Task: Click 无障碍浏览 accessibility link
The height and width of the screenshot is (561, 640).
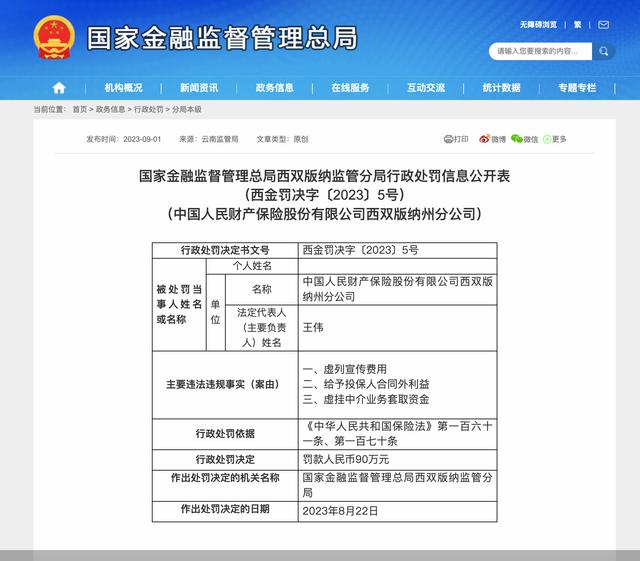Action: pyautogui.click(x=537, y=23)
